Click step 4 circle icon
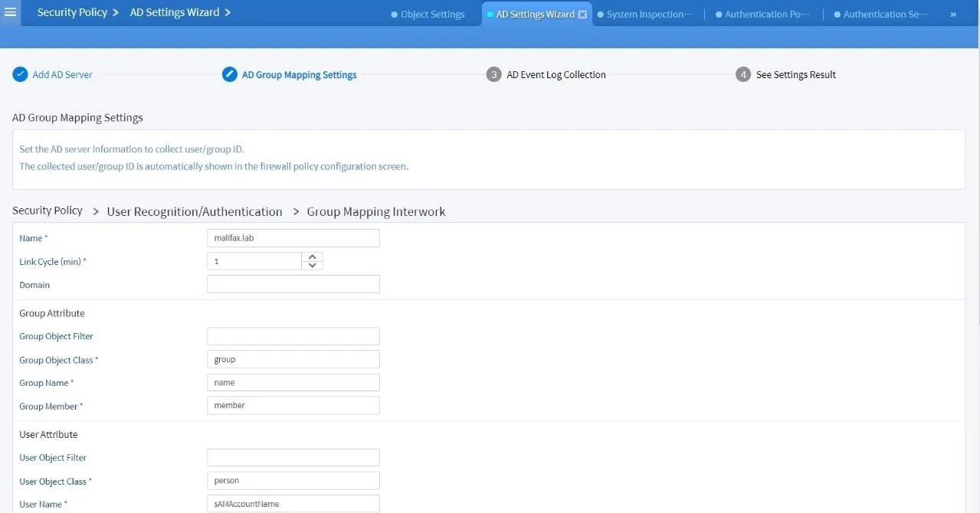980x513 pixels. coord(742,74)
